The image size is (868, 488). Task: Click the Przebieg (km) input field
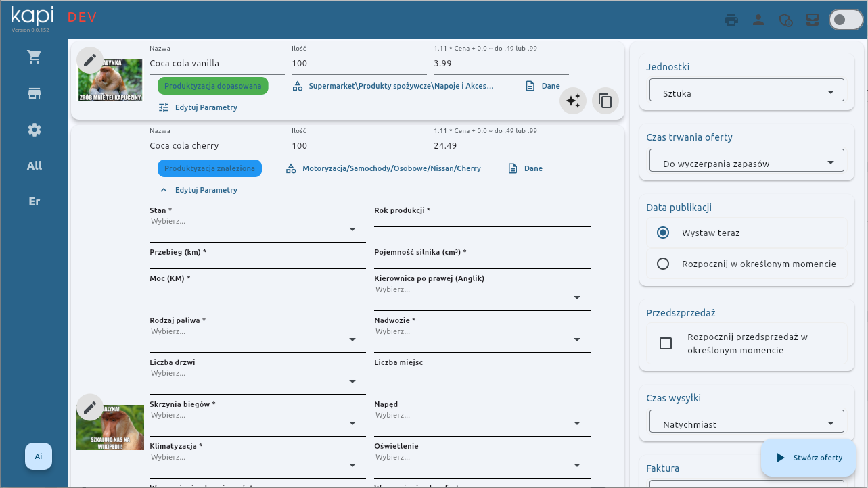[x=258, y=262]
